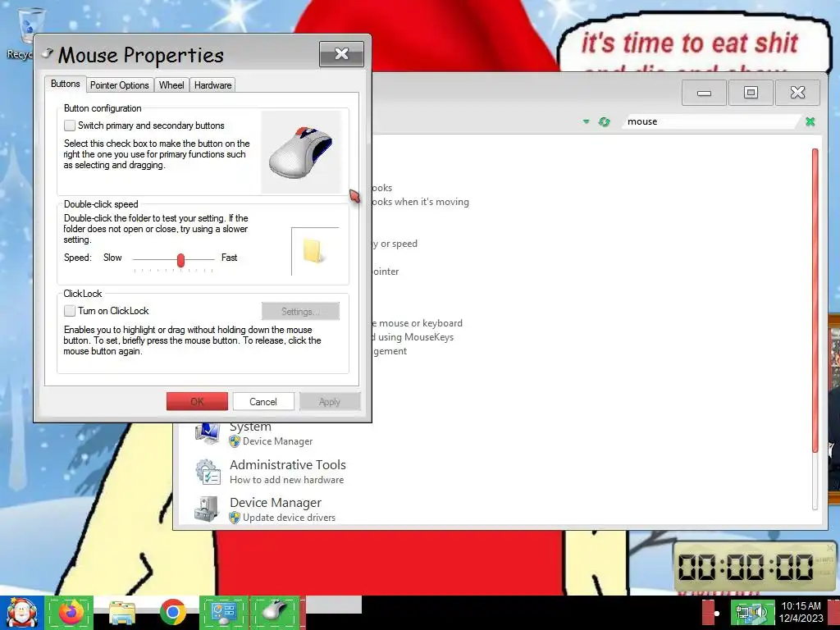The width and height of the screenshot is (840, 630).
Task: Switch to the Pointer Options tab
Action: (120, 85)
